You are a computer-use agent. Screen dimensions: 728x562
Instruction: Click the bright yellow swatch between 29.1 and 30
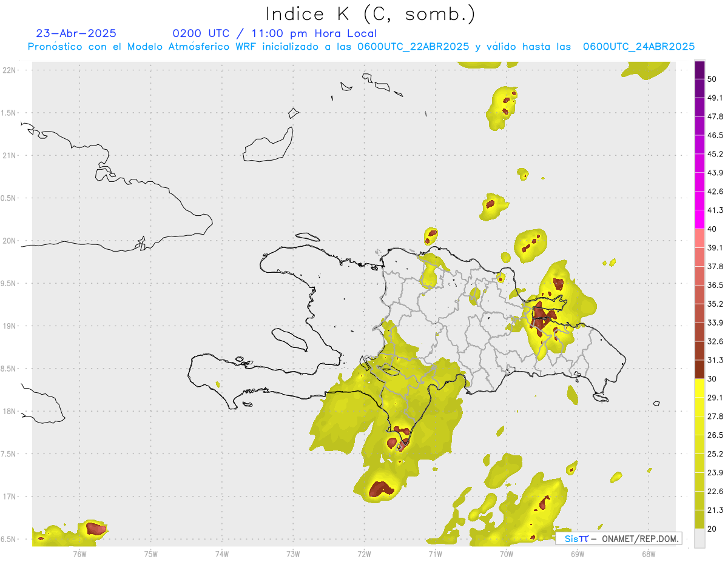tap(700, 388)
